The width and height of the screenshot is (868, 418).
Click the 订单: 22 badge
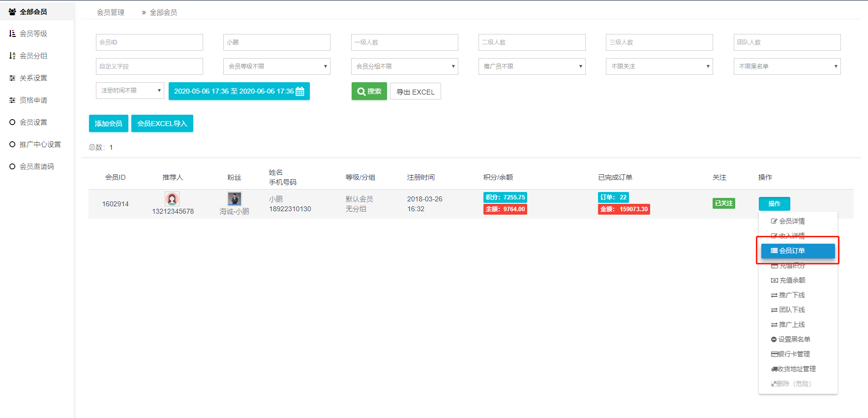[613, 197]
